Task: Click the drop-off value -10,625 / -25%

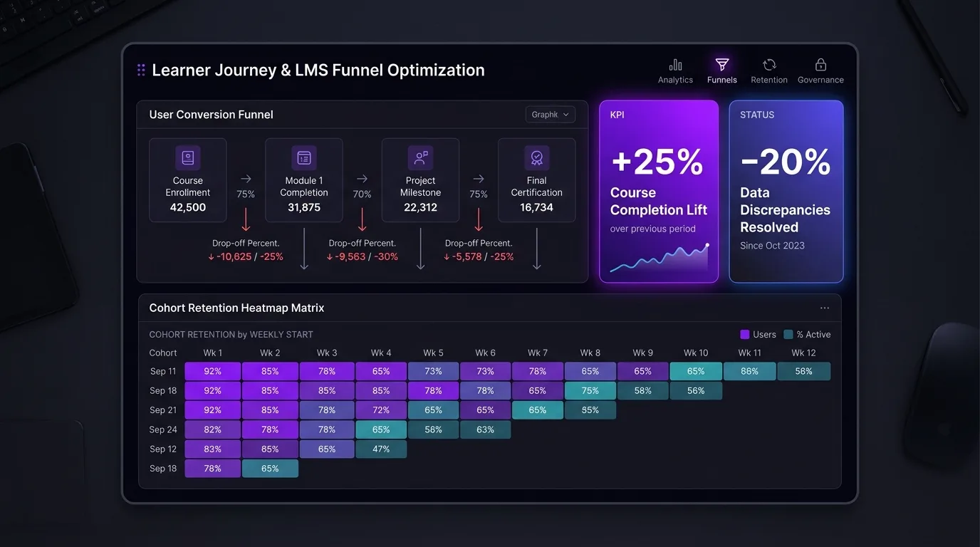Action: coord(246,256)
